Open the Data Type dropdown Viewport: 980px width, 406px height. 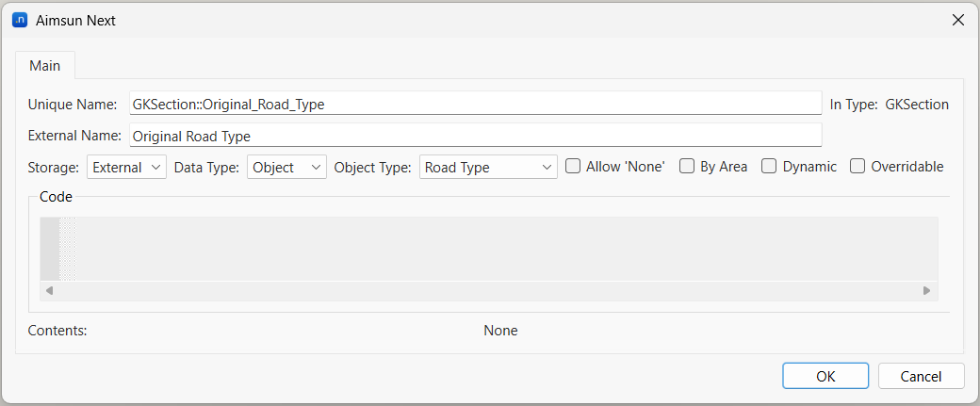[286, 167]
